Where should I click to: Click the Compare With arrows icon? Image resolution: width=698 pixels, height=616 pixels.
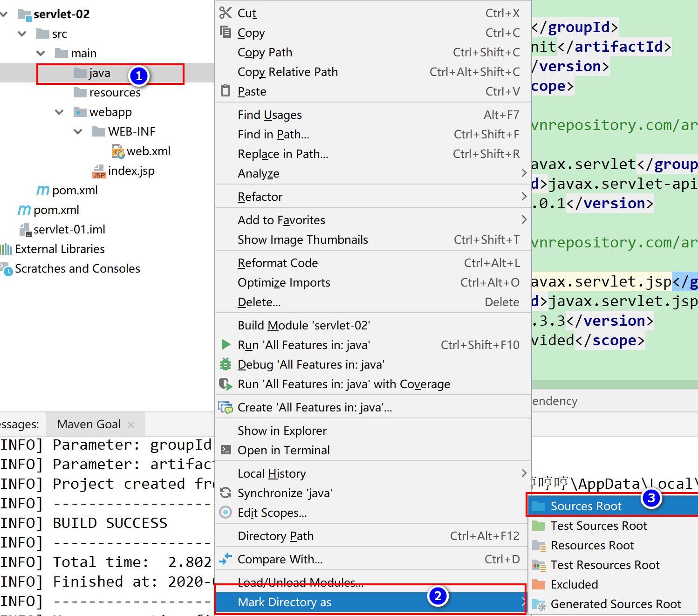(x=226, y=559)
